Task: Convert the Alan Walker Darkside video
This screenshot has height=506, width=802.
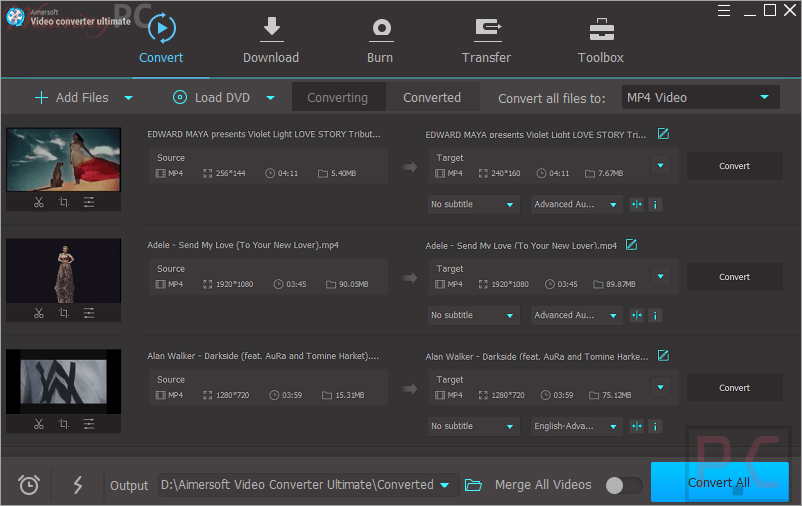Action: pyautogui.click(x=734, y=388)
